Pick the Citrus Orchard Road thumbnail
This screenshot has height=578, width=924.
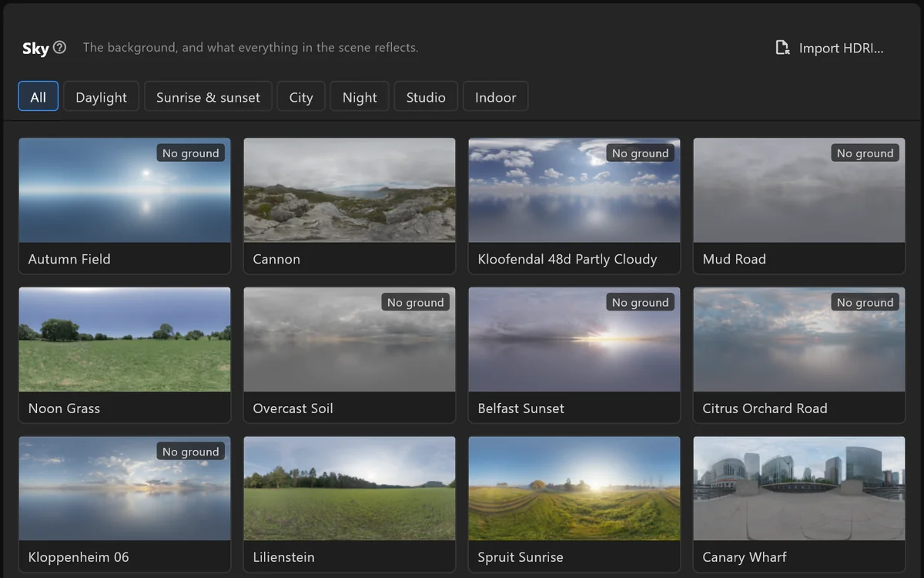click(799, 340)
